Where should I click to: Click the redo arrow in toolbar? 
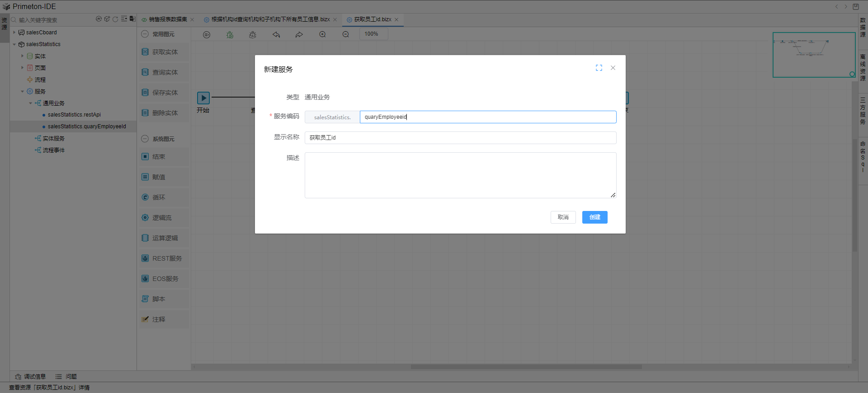pyautogui.click(x=299, y=34)
